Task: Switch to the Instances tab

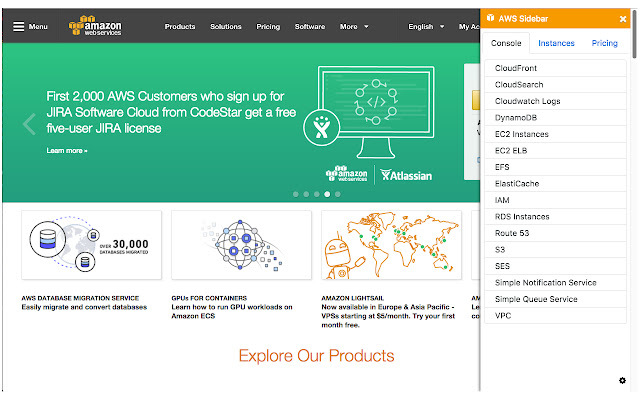Action: pyautogui.click(x=556, y=43)
